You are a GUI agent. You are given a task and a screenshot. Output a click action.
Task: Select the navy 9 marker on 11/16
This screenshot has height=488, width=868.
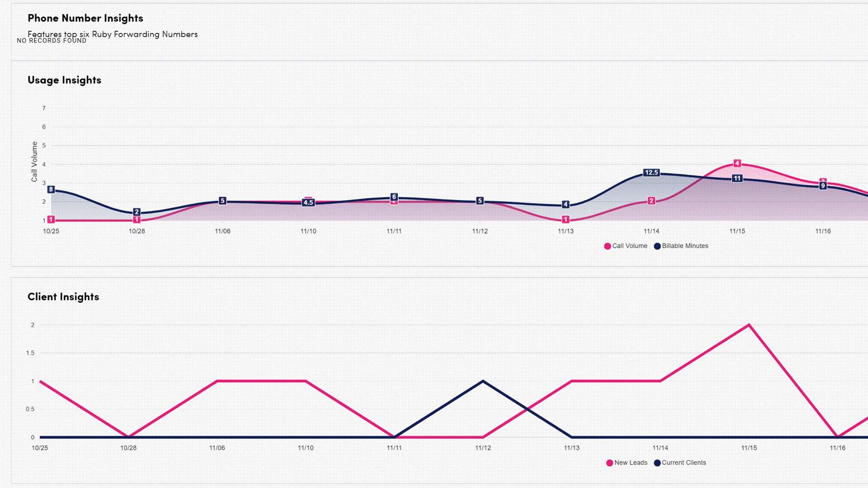pyautogui.click(x=823, y=186)
